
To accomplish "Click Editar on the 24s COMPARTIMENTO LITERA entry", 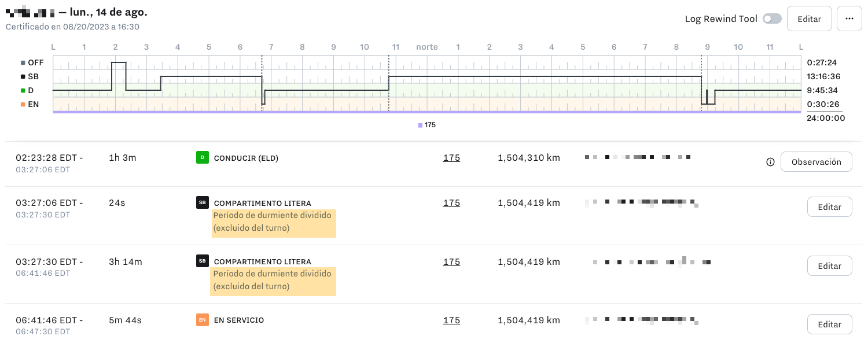I will click(829, 206).
